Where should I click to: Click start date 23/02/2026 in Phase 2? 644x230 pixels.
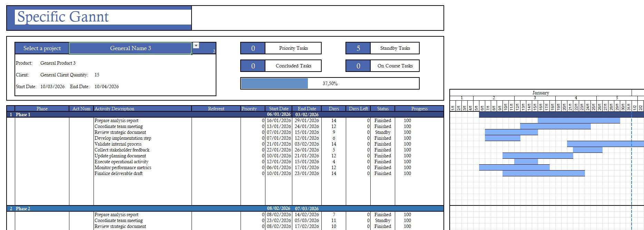[x=279, y=220]
